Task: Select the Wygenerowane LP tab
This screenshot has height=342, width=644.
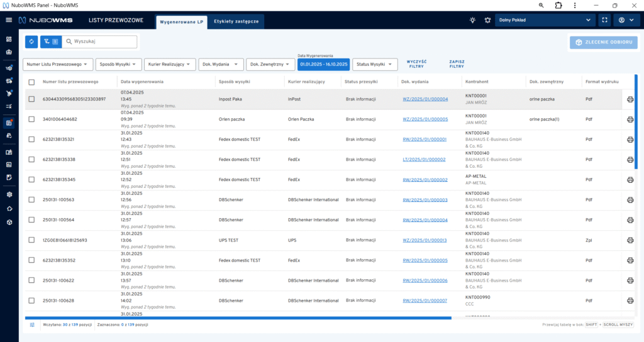Action: 182,21
